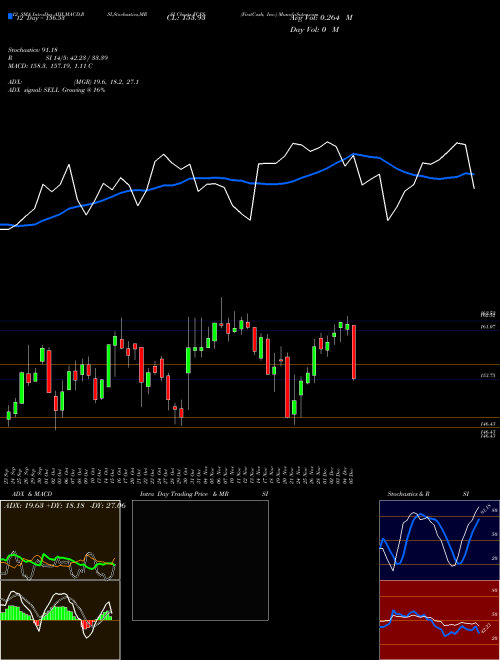Click the 'Avg Vol: 0.264 M' label
This screenshot has width=500, height=660.
tap(321, 18)
